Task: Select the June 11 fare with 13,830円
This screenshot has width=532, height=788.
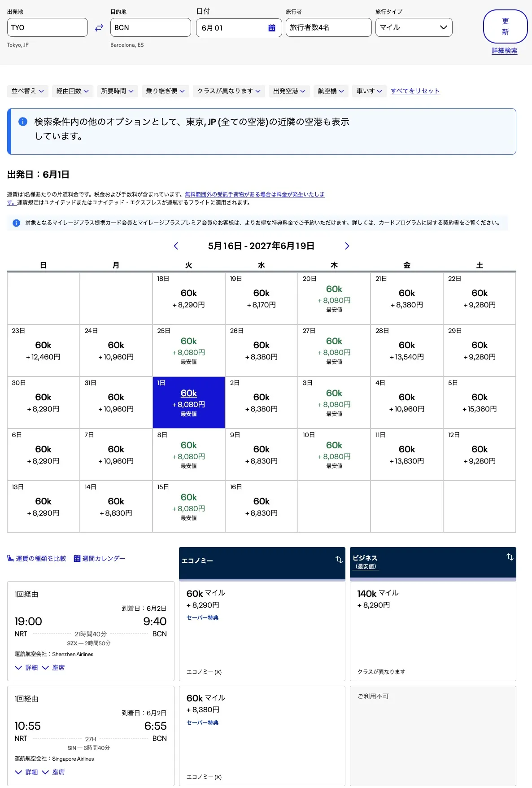Action: [407, 455]
